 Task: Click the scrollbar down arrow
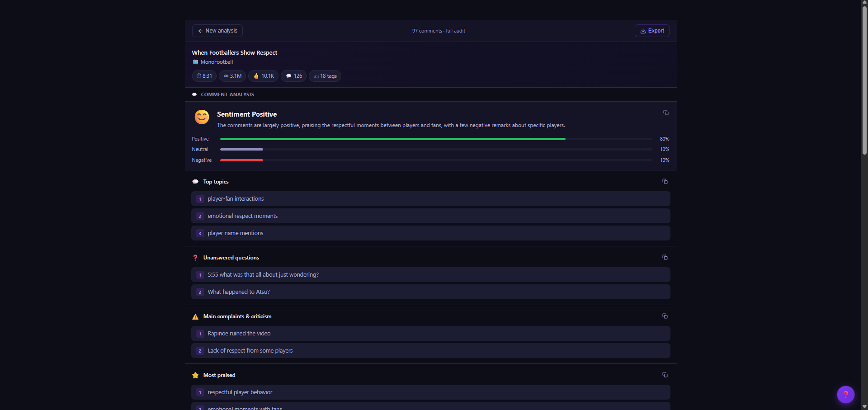point(864,407)
